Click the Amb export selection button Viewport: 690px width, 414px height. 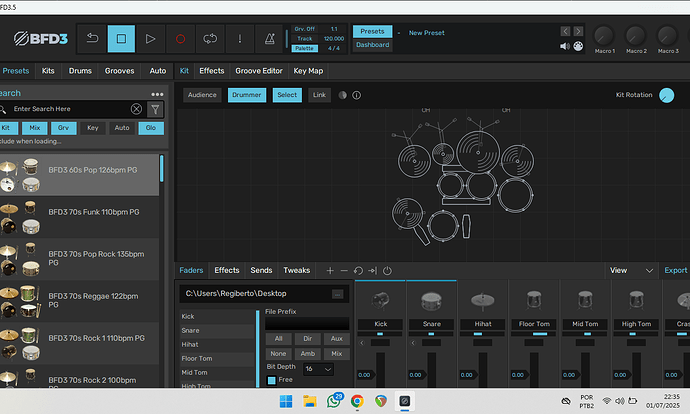coord(308,354)
